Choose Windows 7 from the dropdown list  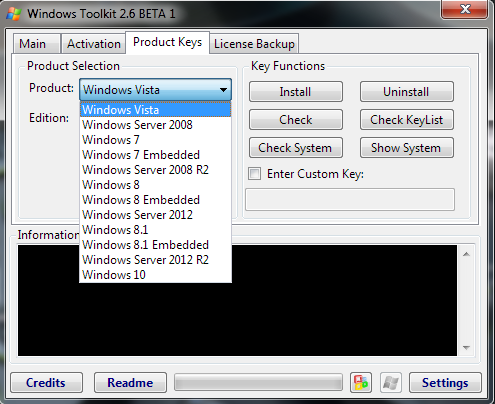point(155,140)
